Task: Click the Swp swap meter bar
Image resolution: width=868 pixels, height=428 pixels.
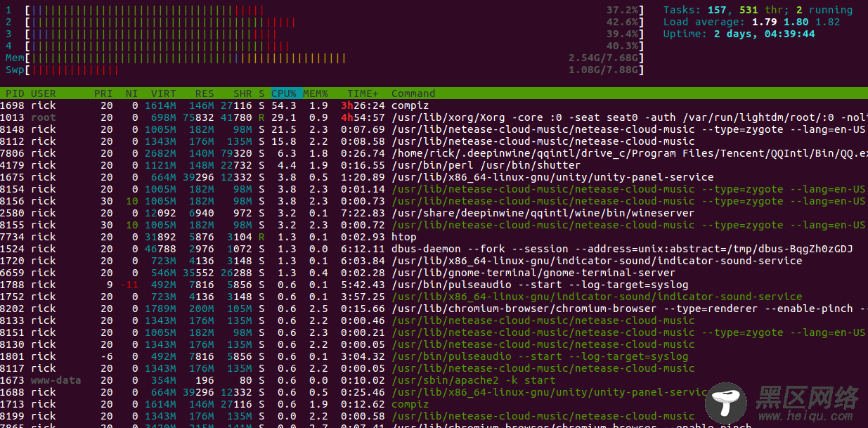Action: [x=335, y=70]
